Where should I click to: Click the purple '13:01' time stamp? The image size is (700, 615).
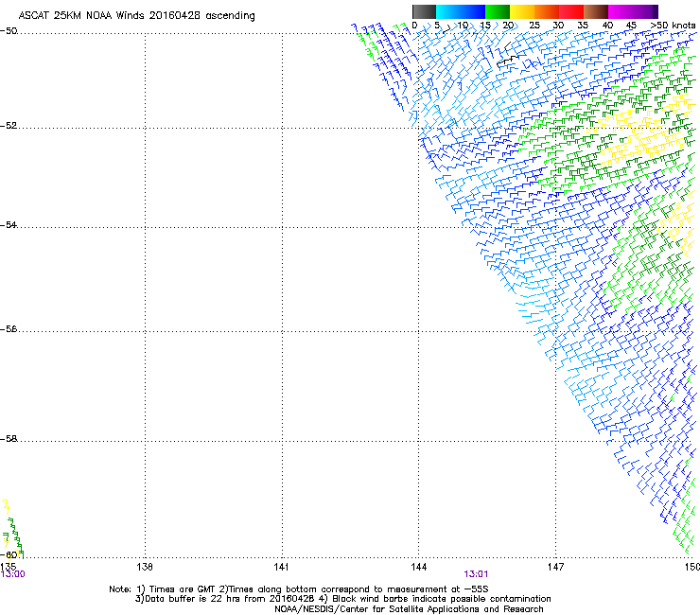click(x=476, y=574)
